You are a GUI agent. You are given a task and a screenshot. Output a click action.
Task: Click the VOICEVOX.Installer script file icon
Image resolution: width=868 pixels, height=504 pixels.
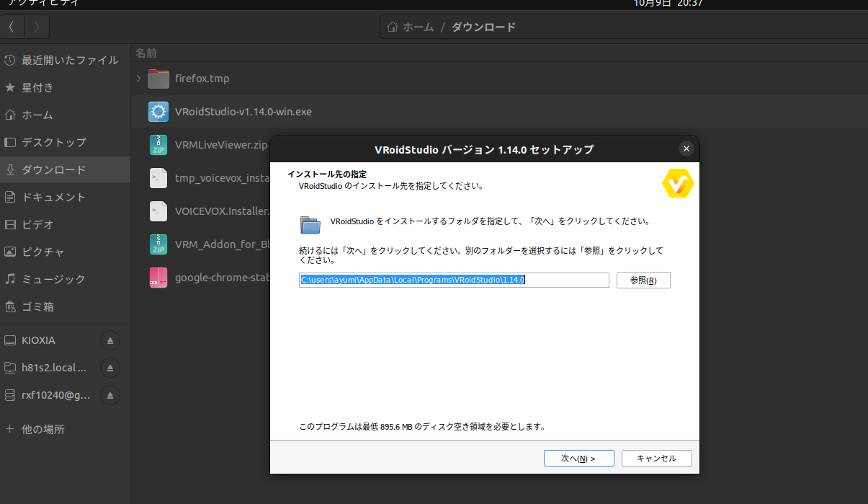click(158, 211)
